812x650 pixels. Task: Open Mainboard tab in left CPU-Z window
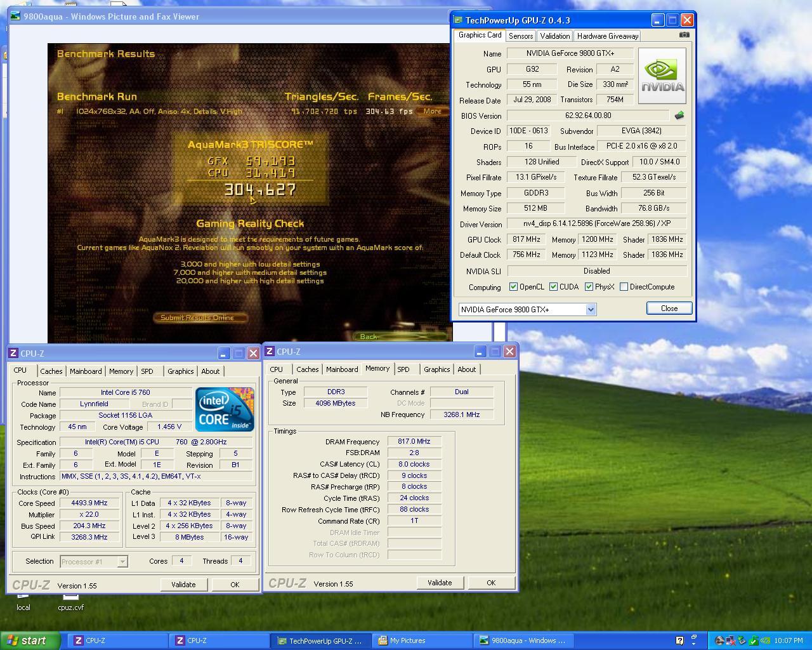(x=86, y=371)
